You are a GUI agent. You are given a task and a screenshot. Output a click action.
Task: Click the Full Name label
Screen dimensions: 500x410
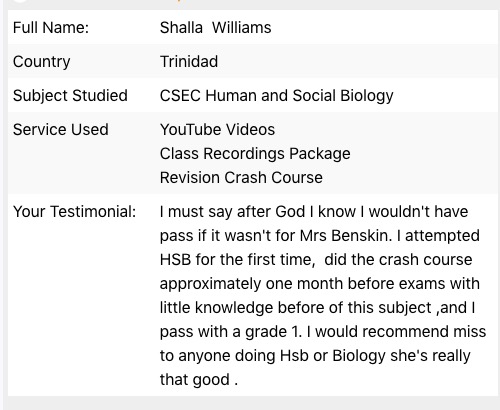51,27
